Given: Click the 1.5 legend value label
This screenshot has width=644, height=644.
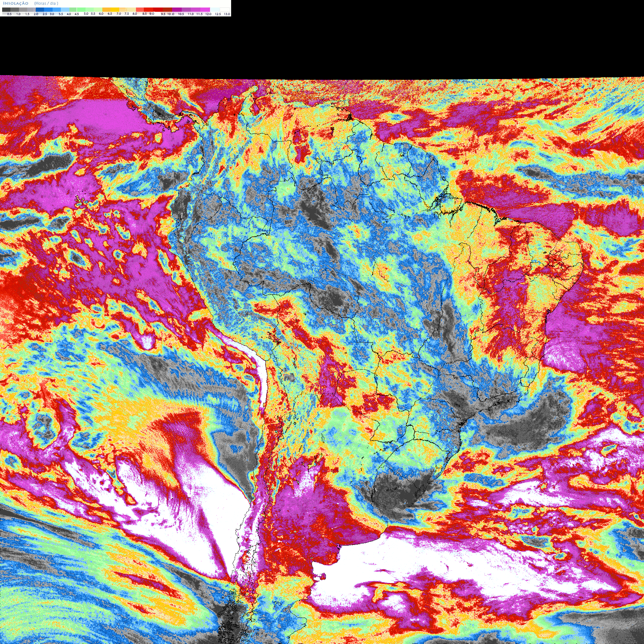Looking at the screenshot, I should pos(27,14).
